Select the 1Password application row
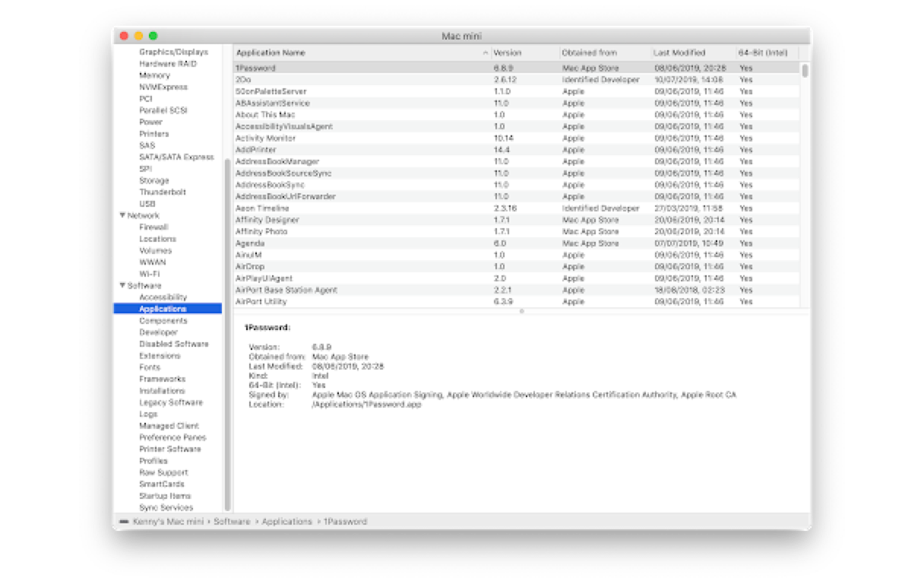The image size is (924, 578). (516, 68)
